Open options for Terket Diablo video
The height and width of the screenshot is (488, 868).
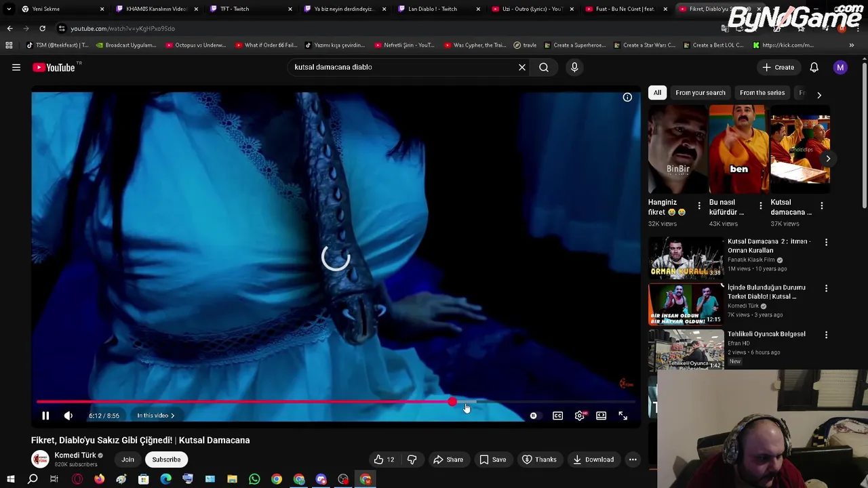tap(826, 288)
